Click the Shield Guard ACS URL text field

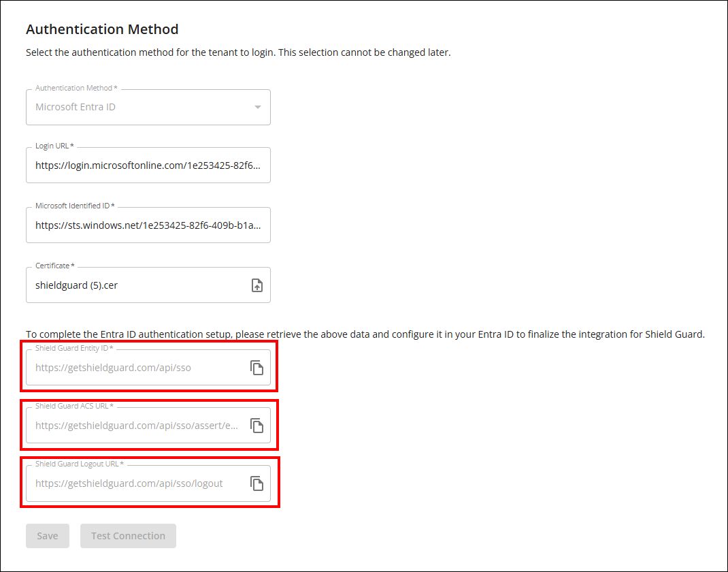[x=137, y=426]
